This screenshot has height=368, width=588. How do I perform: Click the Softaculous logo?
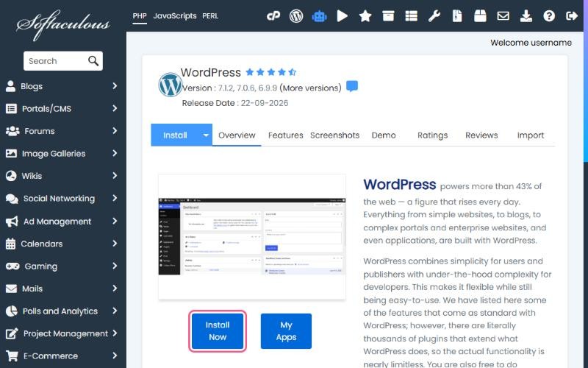[x=63, y=25]
